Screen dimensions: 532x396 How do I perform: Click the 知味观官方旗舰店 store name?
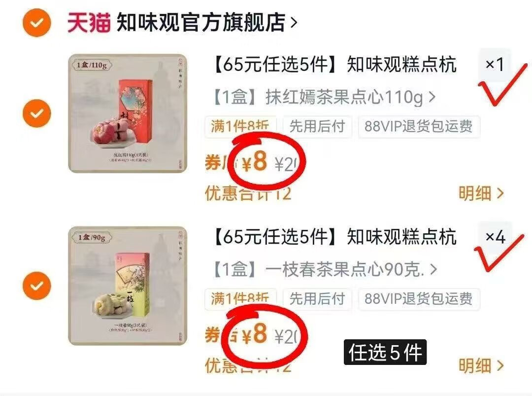pyautogui.click(x=200, y=23)
